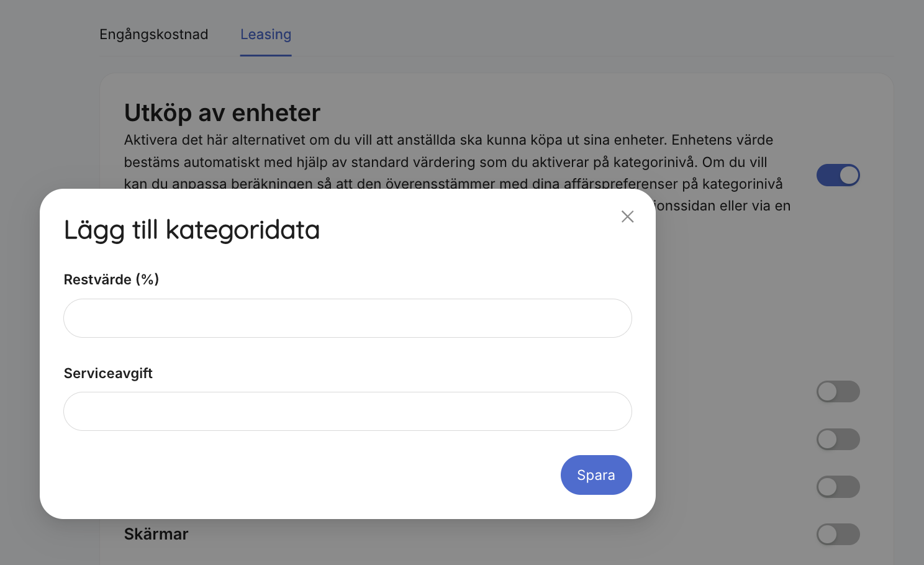Click the Serviceavgift field label
Screen dimensions: 924x565
[x=108, y=373]
